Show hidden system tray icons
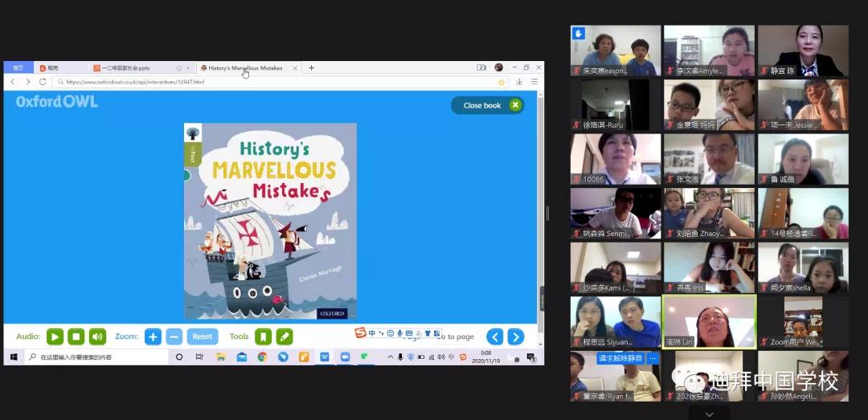Viewport: 868px width, 420px height. (390, 357)
